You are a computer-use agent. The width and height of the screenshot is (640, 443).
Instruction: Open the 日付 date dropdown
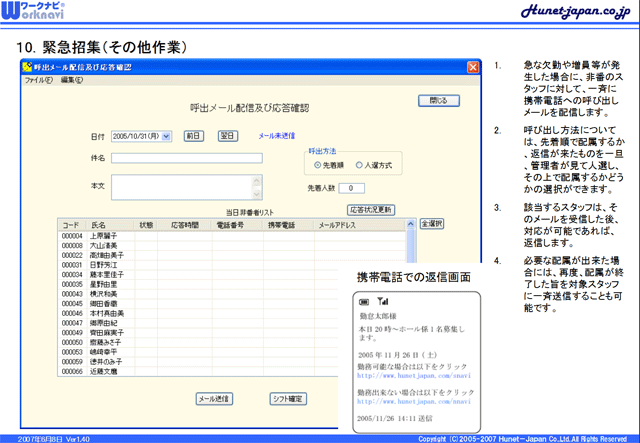(166, 135)
